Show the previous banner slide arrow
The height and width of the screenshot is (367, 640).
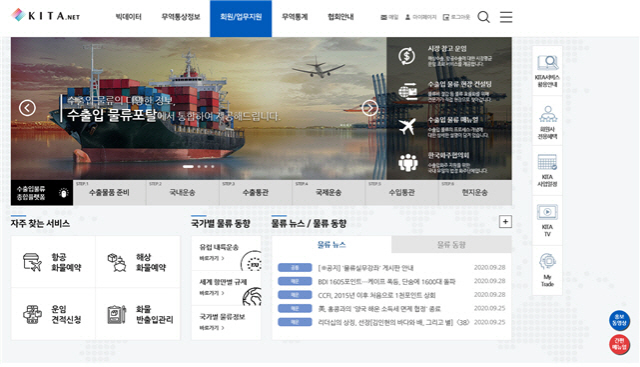pos(27,108)
